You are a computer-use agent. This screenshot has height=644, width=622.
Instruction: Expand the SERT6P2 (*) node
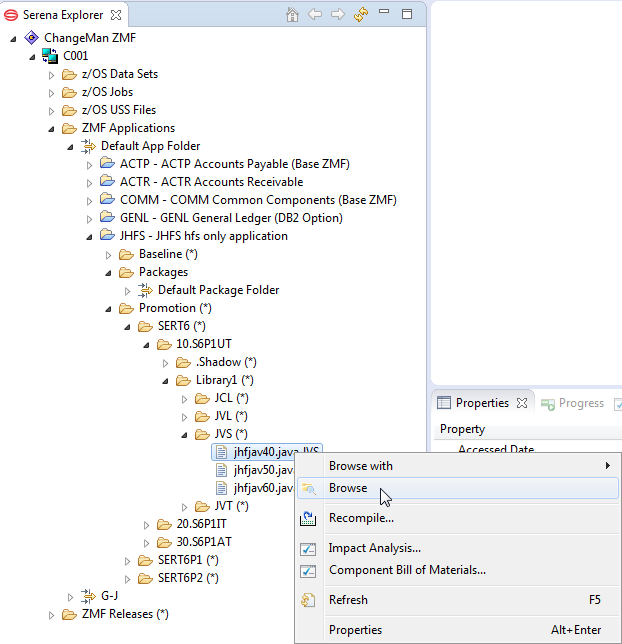tap(127, 579)
